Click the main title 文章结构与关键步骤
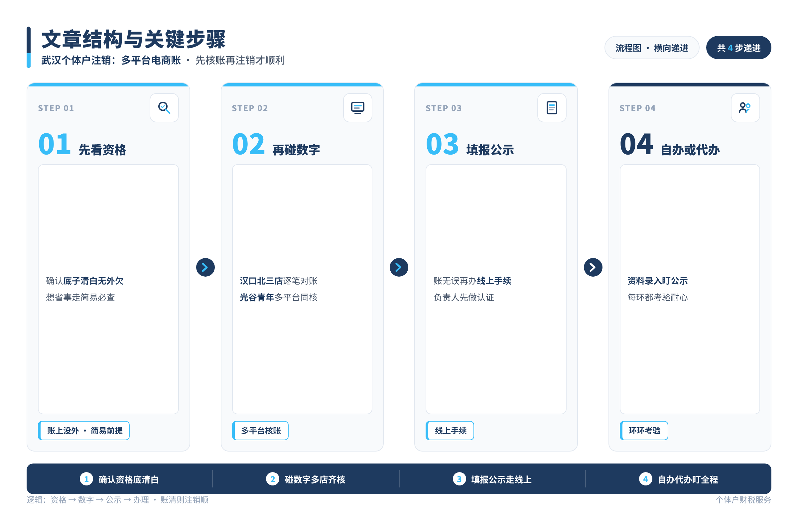The image size is (798, 532). (134, 39)
